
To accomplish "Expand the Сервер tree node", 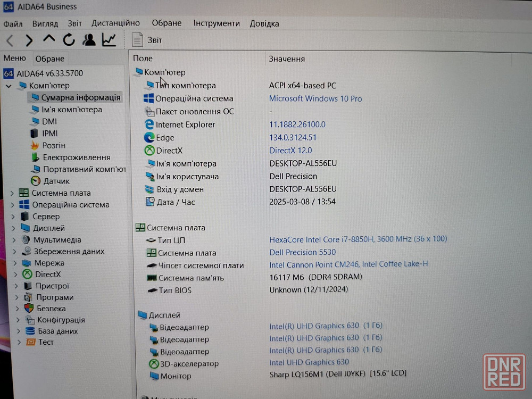I will (13, 217).
